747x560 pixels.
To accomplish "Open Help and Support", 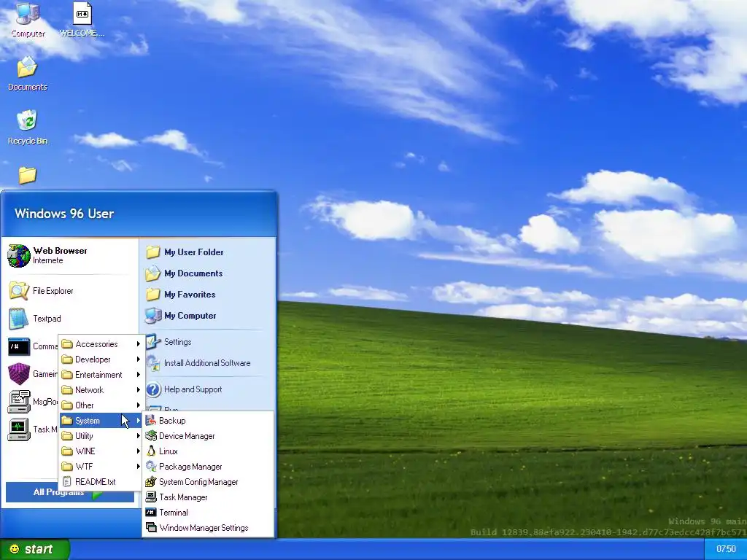I will [x=208, y=389].
